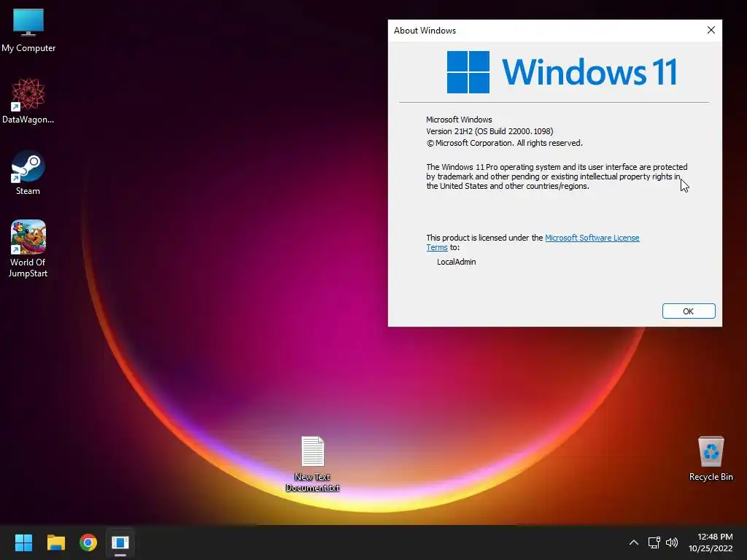Screen dimensions: 747x560
Task: Click OK in About Windows dialog
Action: [x=689, y=311]
